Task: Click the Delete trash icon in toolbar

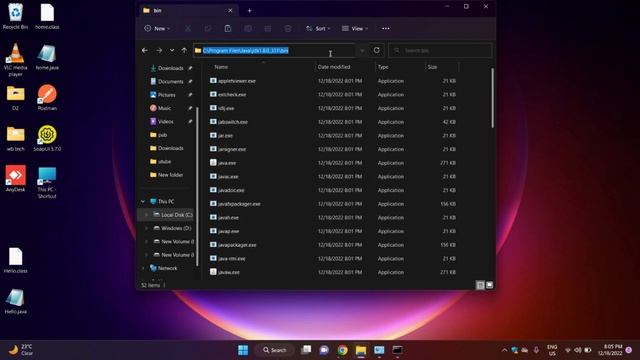Action: point(288,29)
